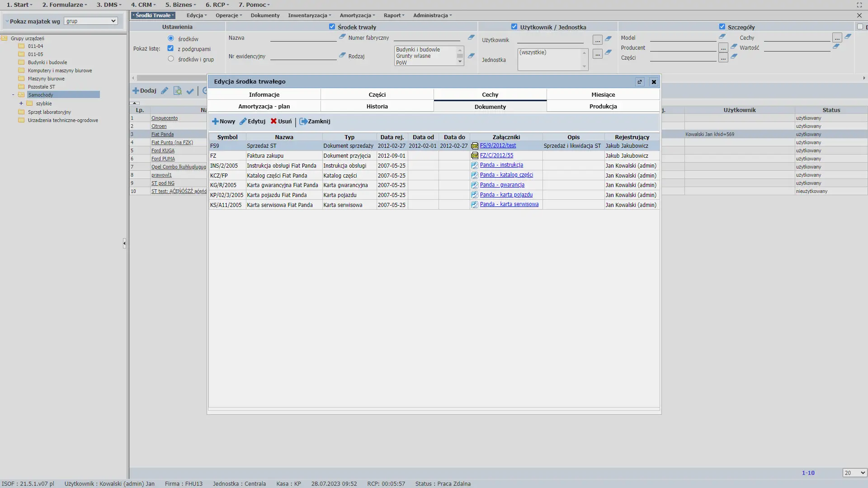Click the eraser icon beside the Nazwa field

pyautogui.click(x=342, y=37)
